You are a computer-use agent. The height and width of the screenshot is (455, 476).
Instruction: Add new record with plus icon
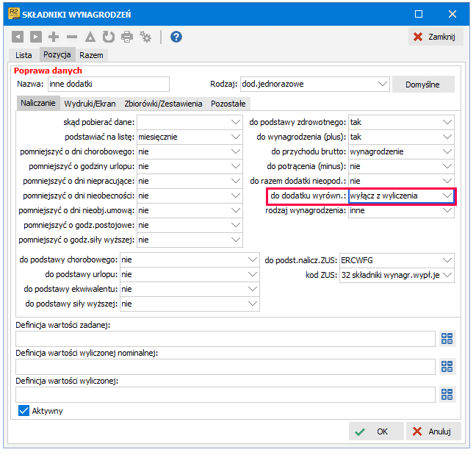(54, 37)
